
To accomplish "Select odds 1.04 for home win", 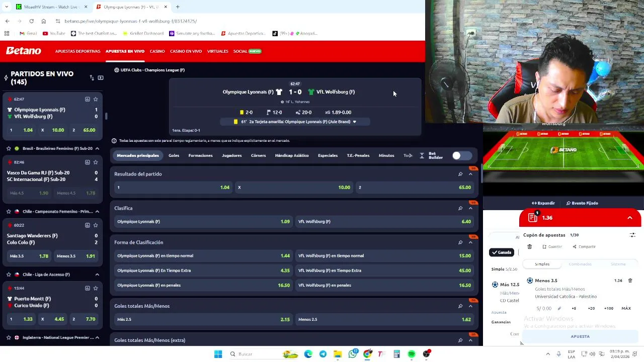I will tap(173, 187).
